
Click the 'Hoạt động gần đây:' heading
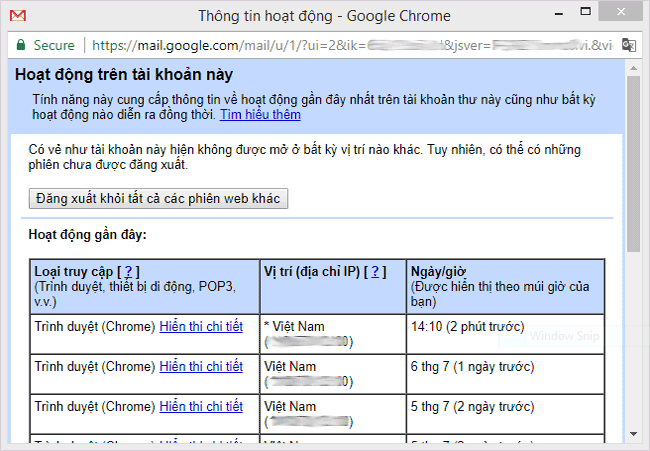tap(87, 235)
